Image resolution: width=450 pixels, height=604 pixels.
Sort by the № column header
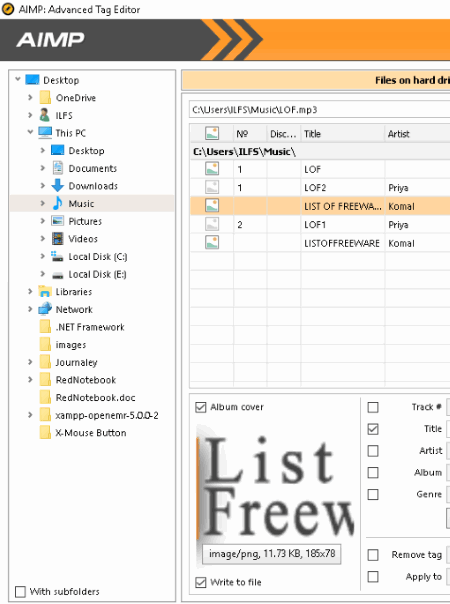click(250, 134)
